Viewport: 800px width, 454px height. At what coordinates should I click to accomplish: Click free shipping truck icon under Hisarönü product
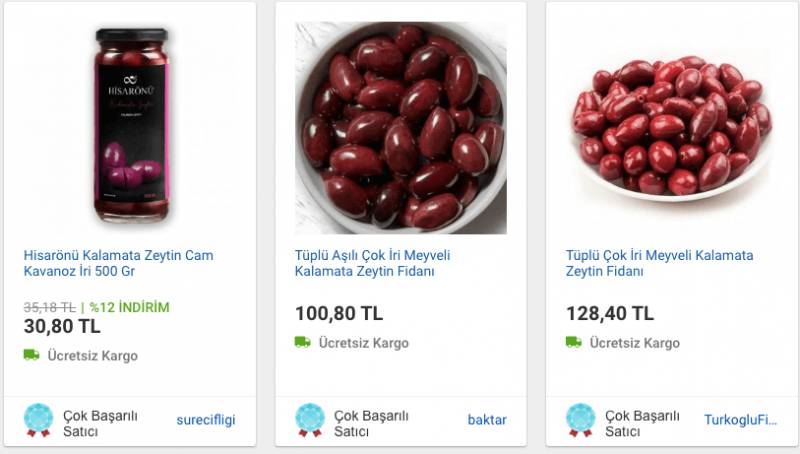(x=31, y=355)
